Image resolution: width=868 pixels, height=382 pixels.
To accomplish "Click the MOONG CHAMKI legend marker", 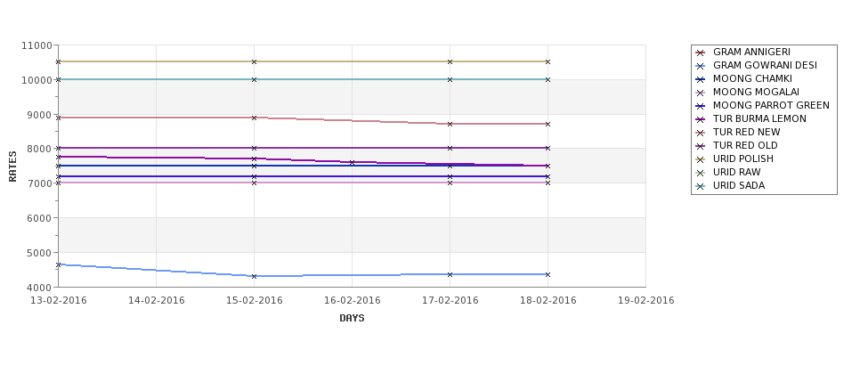I will pos(701,79).
